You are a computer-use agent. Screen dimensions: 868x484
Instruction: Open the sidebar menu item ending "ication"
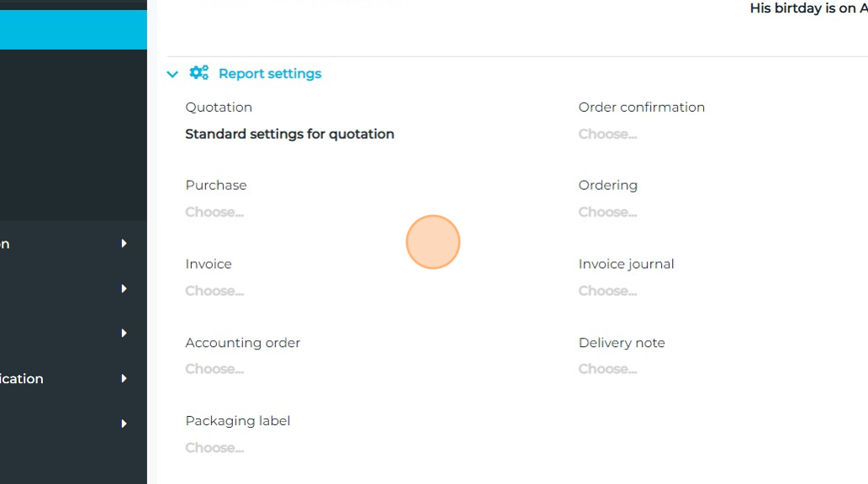pyautogui.click(x=23, y=379)
